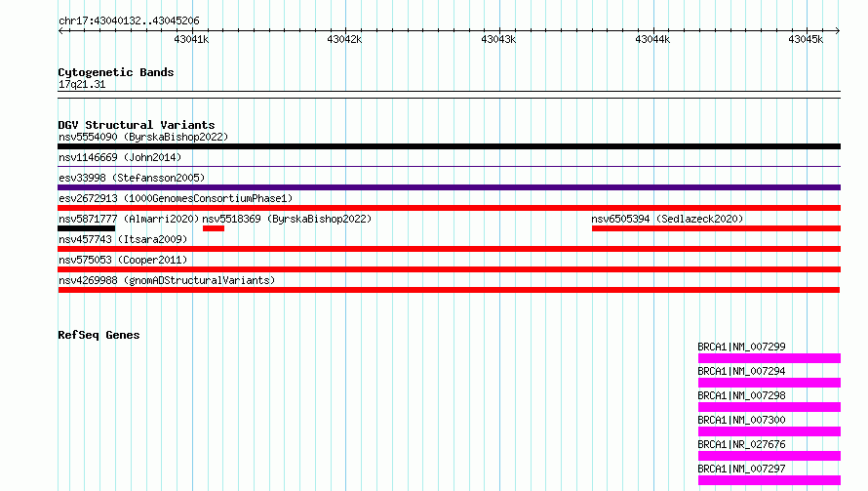Click the magenta BRCA1|NR_027676 gene bar
Screen dimensions: 868x491
point(769,456)
